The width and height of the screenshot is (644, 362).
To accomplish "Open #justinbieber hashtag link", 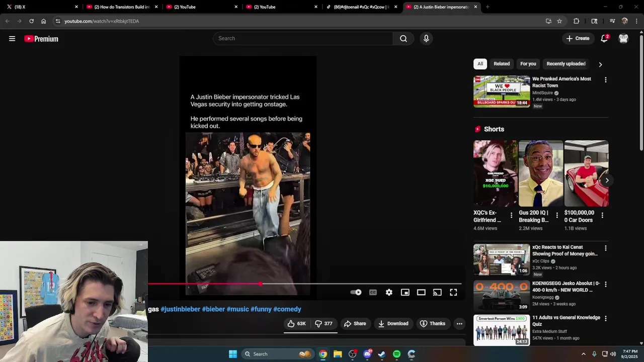I will [180, 309].
